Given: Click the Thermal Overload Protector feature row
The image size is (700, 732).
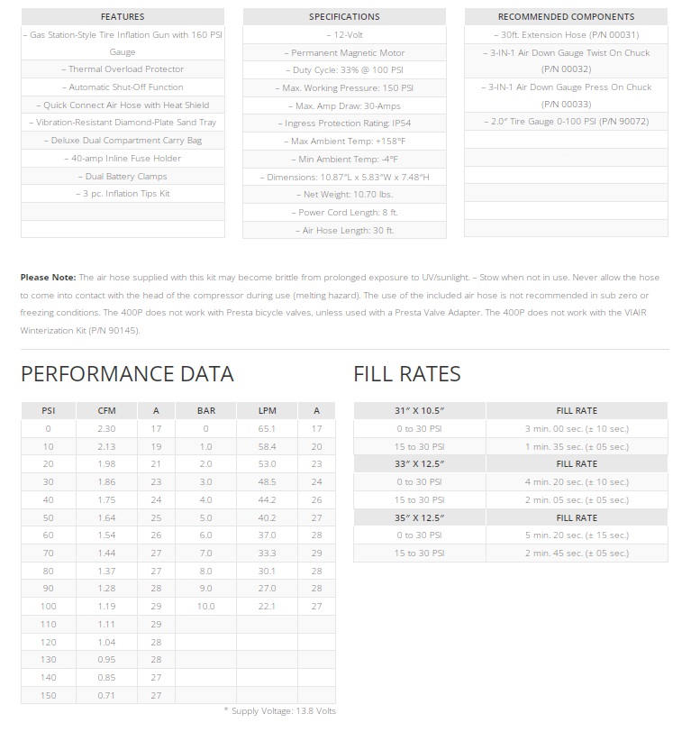Looking at the screenshot, I should coord(123,69).
